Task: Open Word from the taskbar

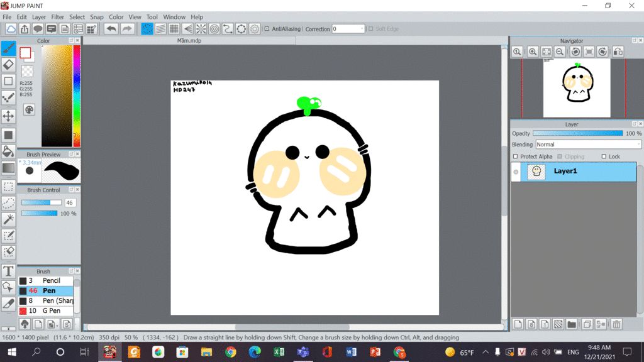Action: (x=351, y=352)
